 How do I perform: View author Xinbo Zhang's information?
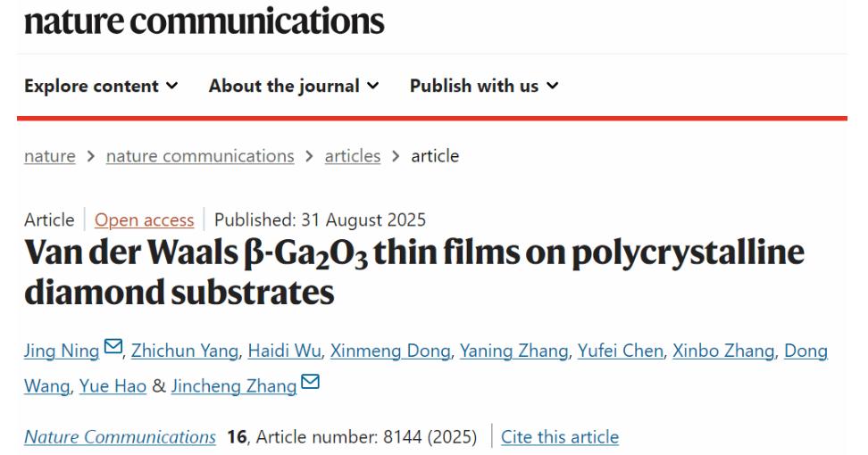click(x=725, y=352)
